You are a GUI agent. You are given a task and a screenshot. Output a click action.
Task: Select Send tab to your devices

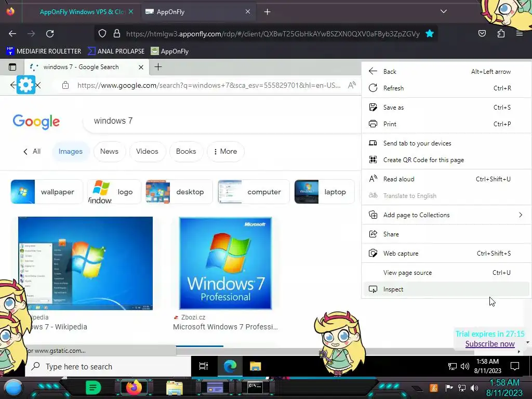click(x=446, y=143)
